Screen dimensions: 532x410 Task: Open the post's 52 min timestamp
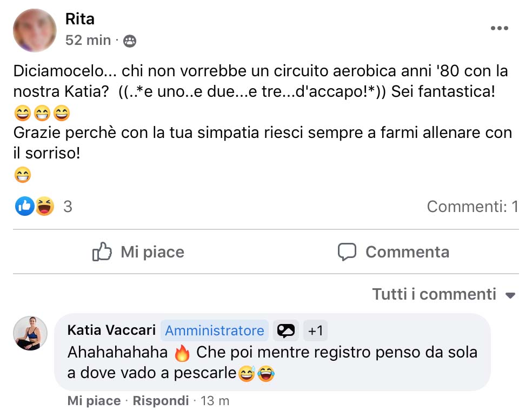(88, 41)
